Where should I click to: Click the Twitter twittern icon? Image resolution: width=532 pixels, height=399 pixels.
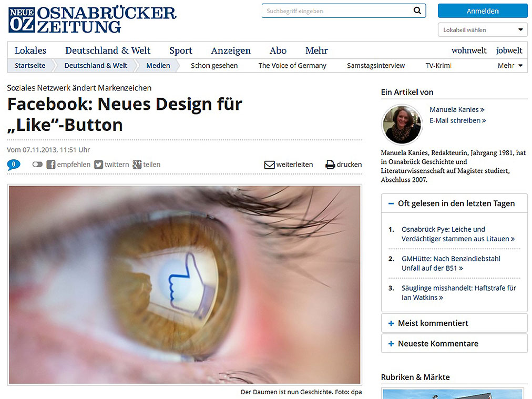point(98,165)
